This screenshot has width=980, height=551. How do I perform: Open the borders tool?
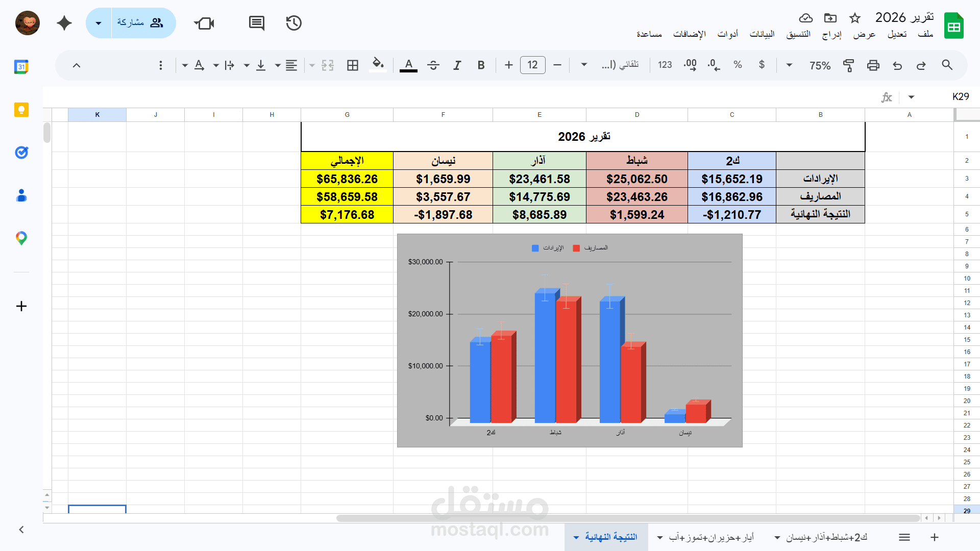click(352, 65)
